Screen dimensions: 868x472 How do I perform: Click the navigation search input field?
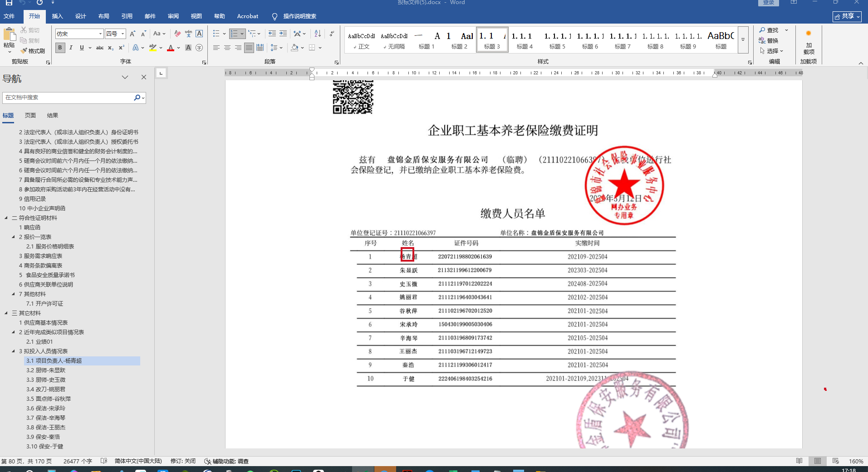click(68, 97)
